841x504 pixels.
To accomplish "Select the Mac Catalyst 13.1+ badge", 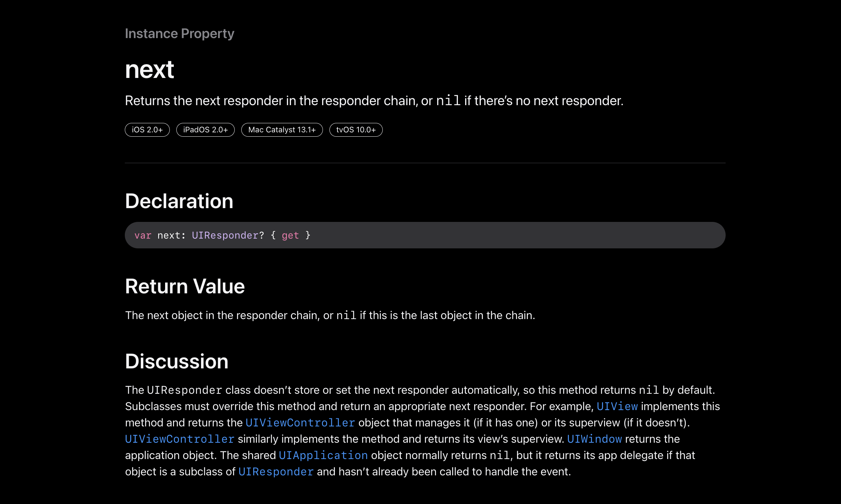I will (282, 130).
